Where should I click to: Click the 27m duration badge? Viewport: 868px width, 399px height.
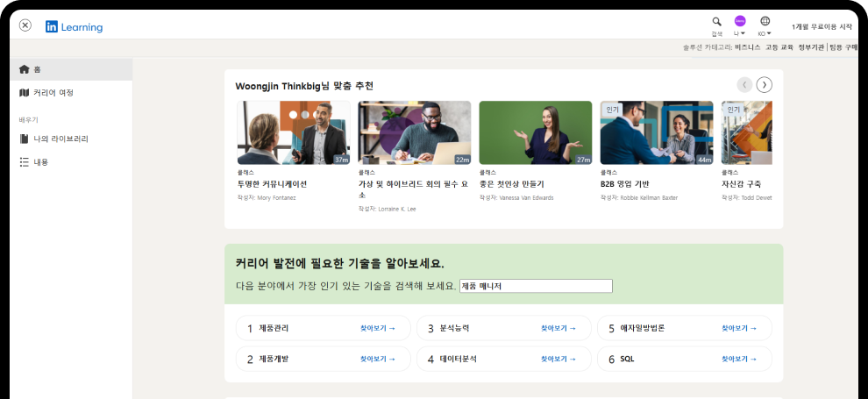(583, 160)
